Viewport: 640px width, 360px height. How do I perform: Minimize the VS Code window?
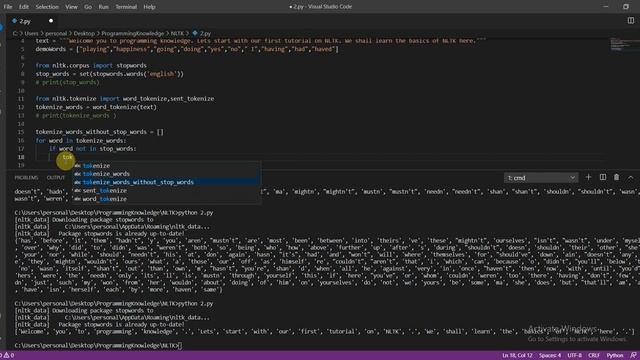point(606,7)
